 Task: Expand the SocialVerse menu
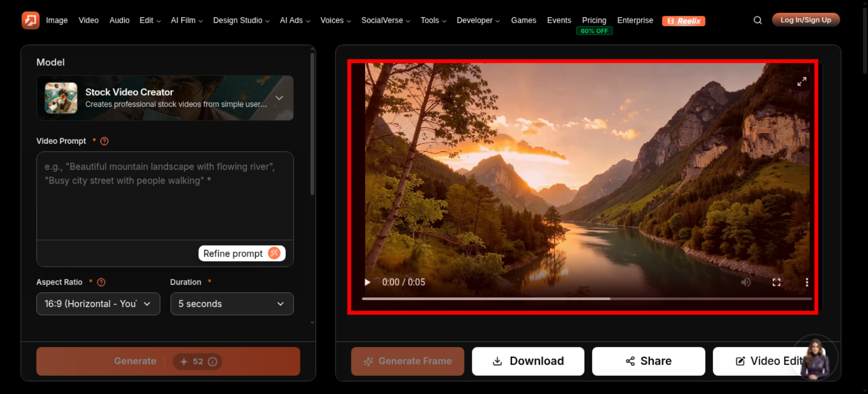[x=385, y=20]
